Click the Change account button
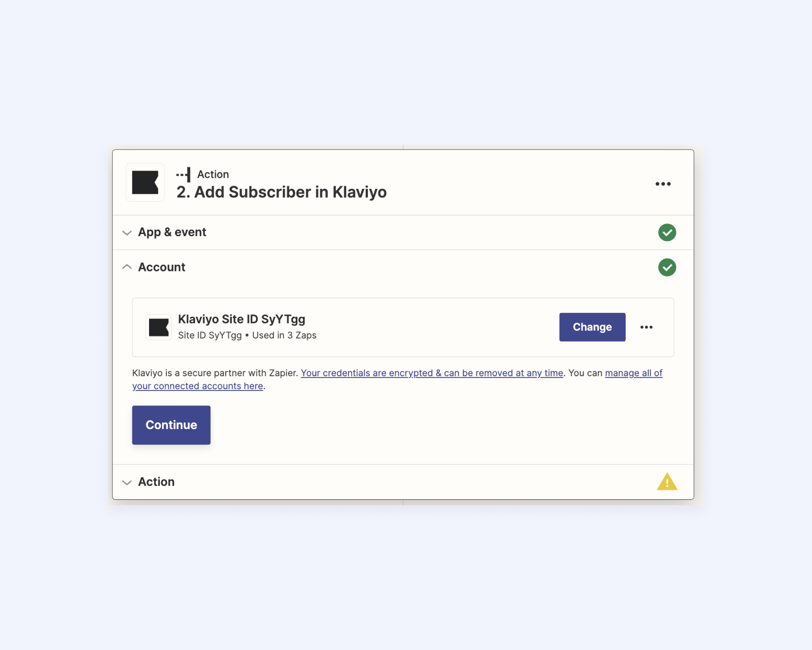This screenshot has height=650, width=812. [x=592, y=327]
